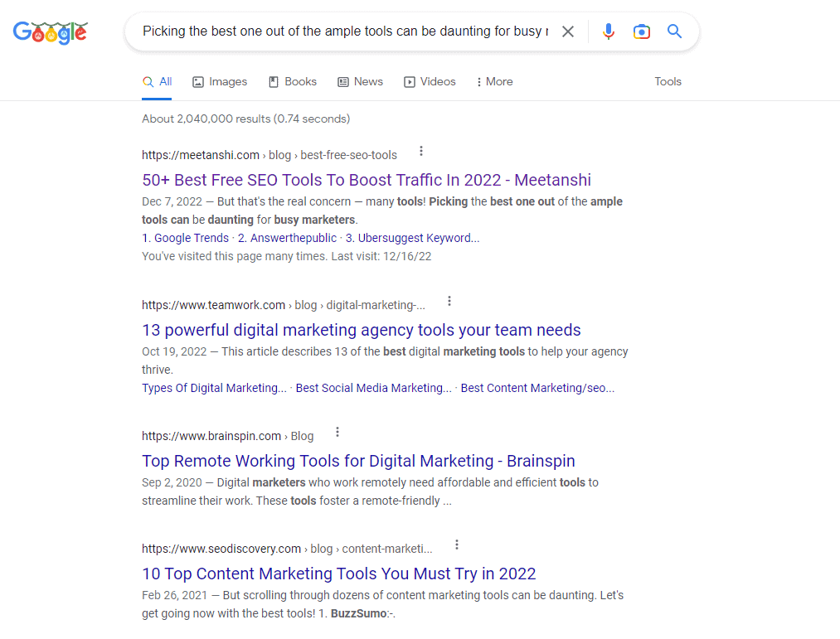The height and width of the screenshot is (639, 840).
Task: Click the magnifying glass to search
Action: point(674,31)
